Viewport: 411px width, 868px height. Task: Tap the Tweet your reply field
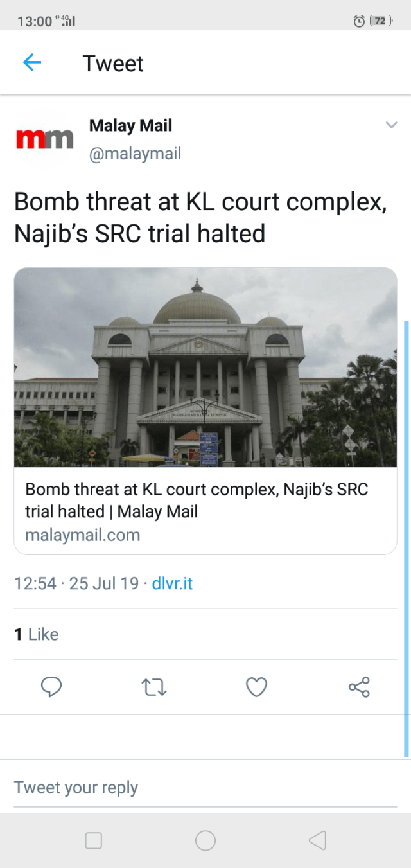205,788
